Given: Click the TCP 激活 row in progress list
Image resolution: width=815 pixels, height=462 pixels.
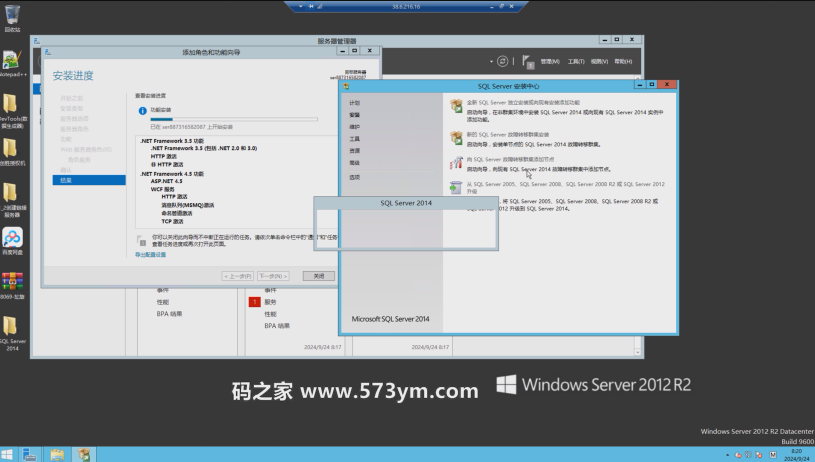Looking at the screenshot, I should point(172,221).
